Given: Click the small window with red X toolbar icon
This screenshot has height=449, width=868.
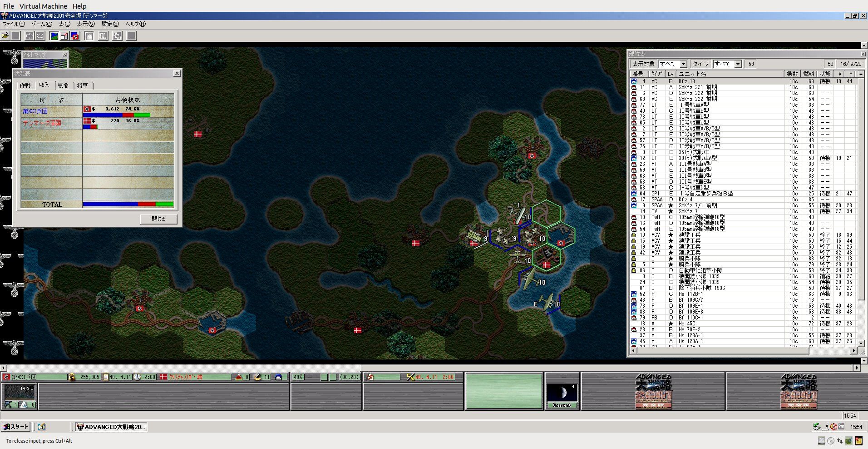Looking at the screenshot, I should 64,36.
